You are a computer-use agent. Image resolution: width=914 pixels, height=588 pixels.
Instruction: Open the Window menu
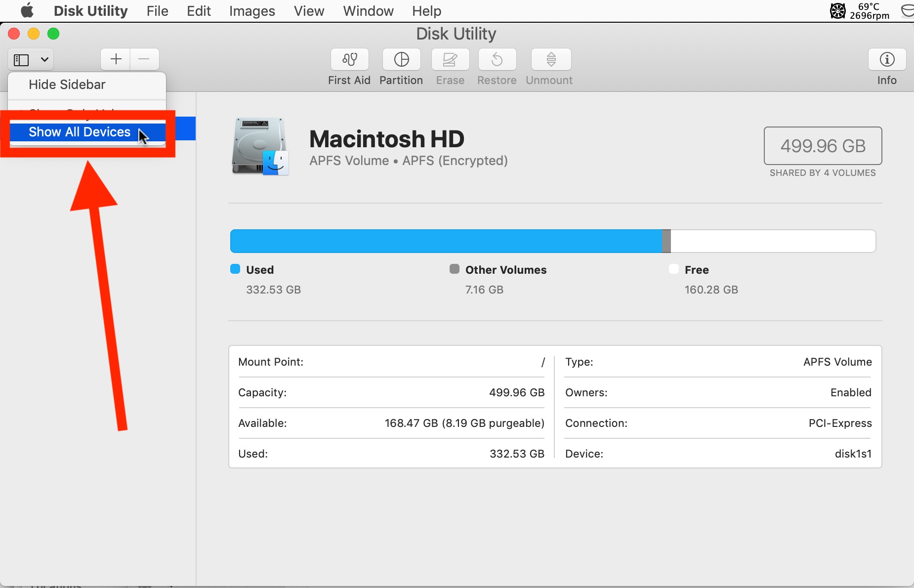368,11
